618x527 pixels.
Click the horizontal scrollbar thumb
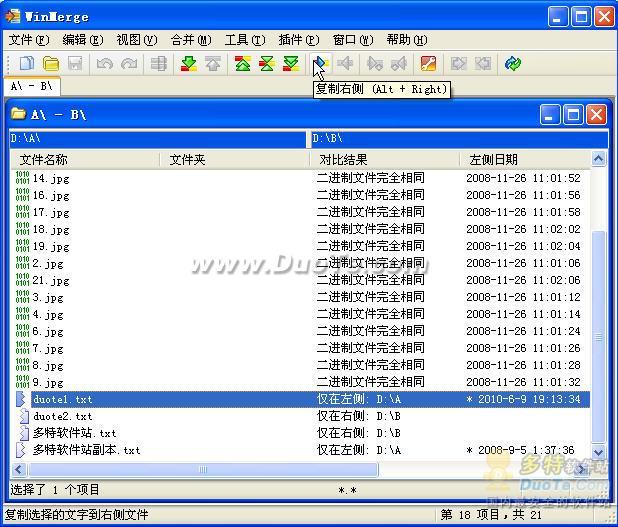pyautogui.click(x=203, y=469)
